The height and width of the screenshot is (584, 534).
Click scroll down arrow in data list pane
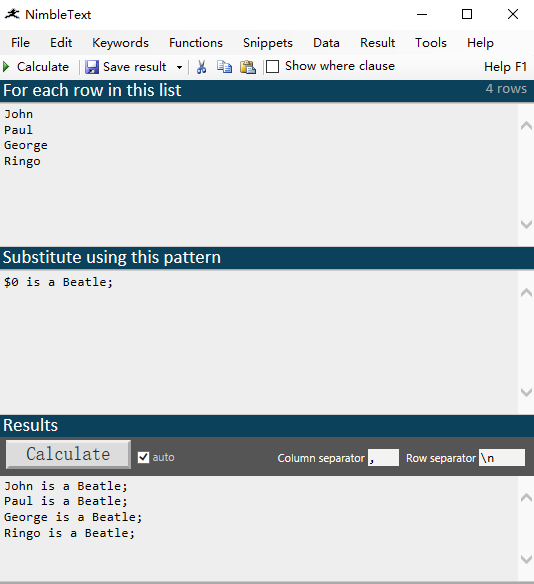pyautogui.click(x=526, y=224)
